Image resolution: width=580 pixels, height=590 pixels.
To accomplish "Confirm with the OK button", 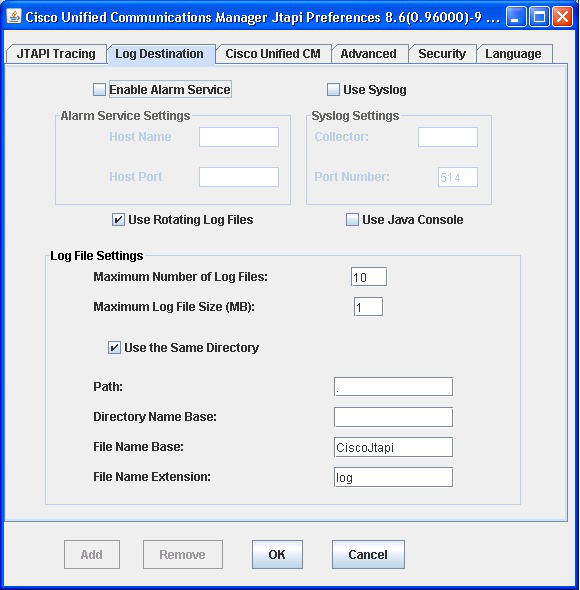I will point(277,555).
